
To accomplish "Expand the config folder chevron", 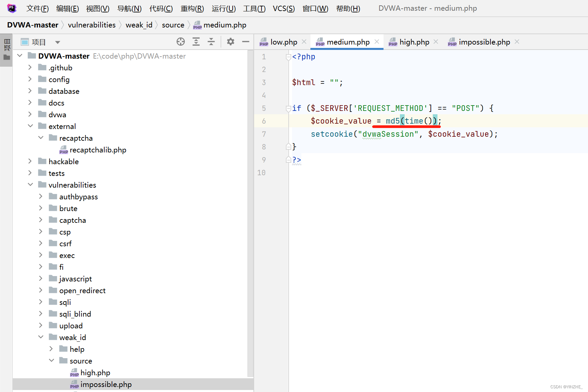I will click(30, 79).
